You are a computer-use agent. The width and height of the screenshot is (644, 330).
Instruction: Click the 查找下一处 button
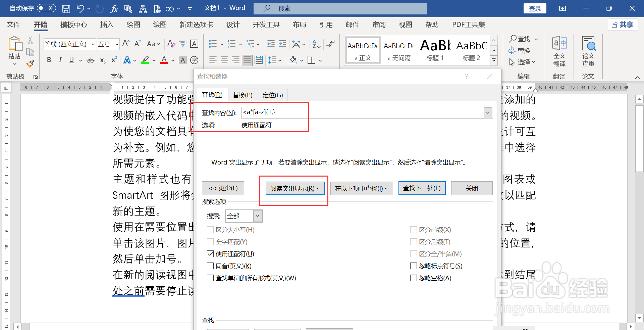coord(422,188)
